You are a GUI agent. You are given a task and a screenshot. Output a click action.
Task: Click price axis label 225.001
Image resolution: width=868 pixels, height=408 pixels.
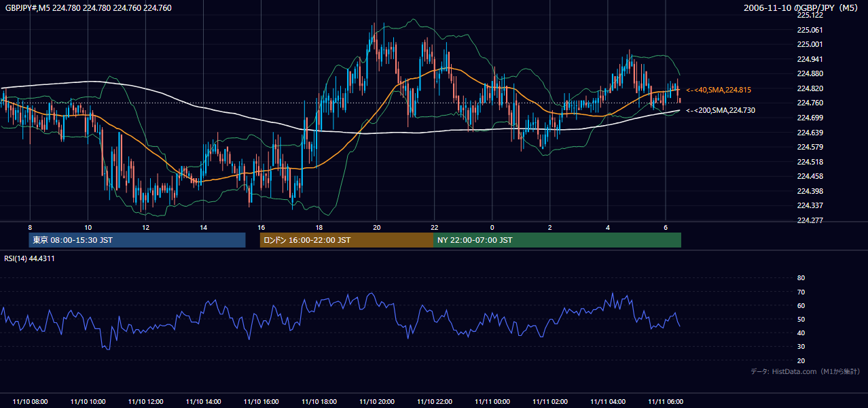point(810,44)
